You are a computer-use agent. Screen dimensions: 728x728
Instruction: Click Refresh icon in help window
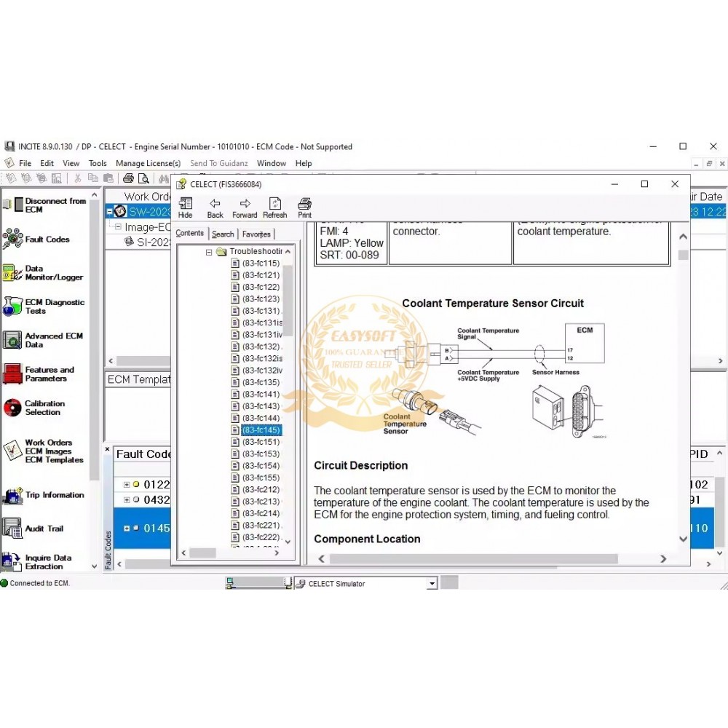[275, 208]
